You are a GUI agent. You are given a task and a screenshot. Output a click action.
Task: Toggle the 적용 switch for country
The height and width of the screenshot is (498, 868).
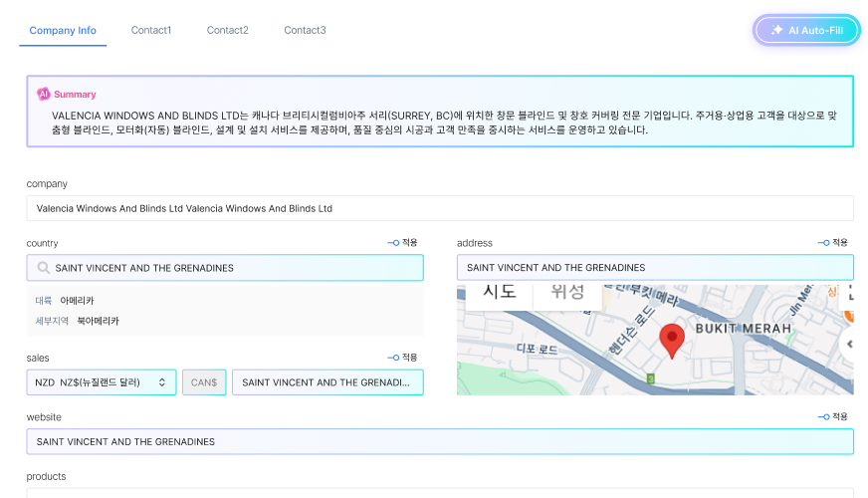tap(393, 243)
